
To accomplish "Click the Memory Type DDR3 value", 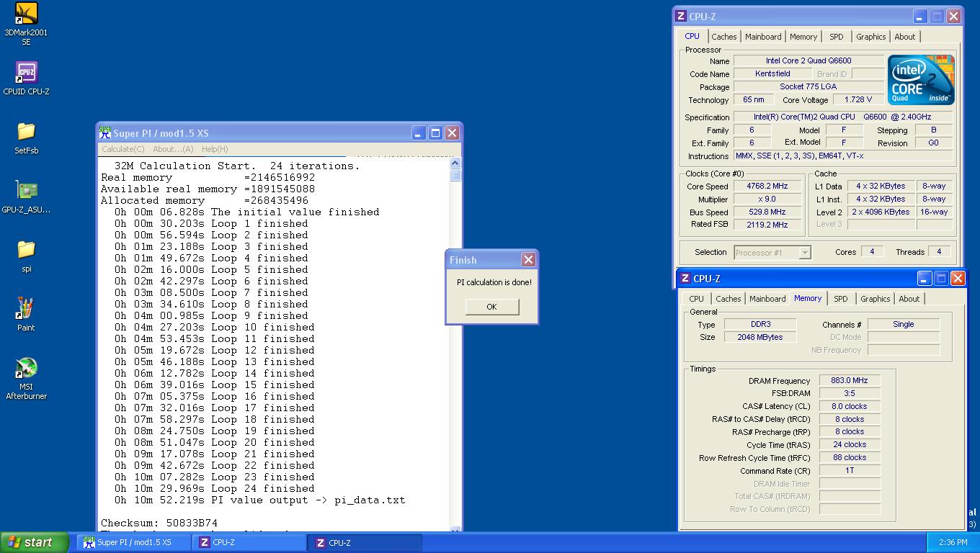I will pos(759,324).
